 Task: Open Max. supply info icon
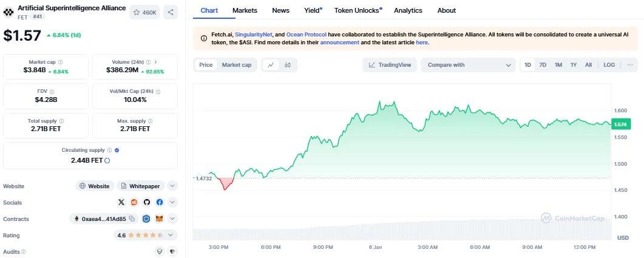pos(150,121)
